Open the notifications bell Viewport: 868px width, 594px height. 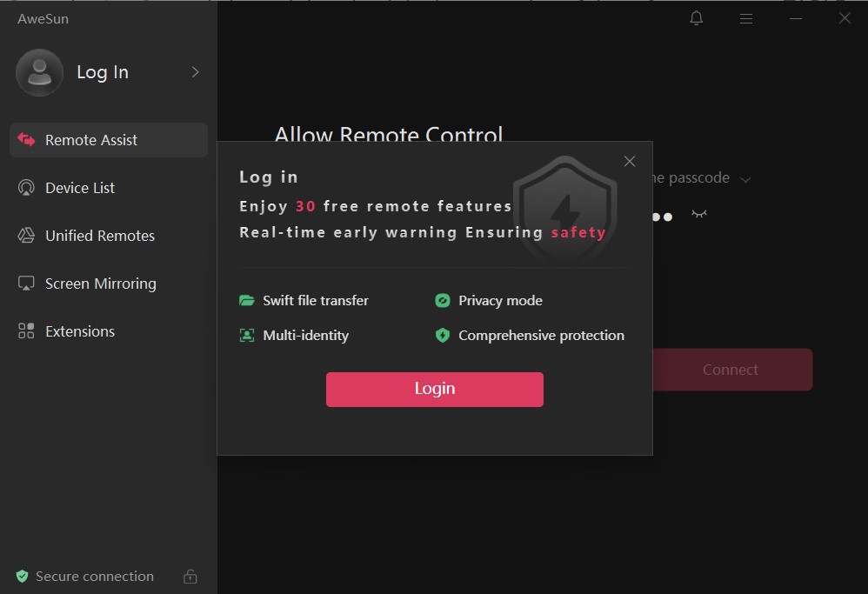coord(696,18)
